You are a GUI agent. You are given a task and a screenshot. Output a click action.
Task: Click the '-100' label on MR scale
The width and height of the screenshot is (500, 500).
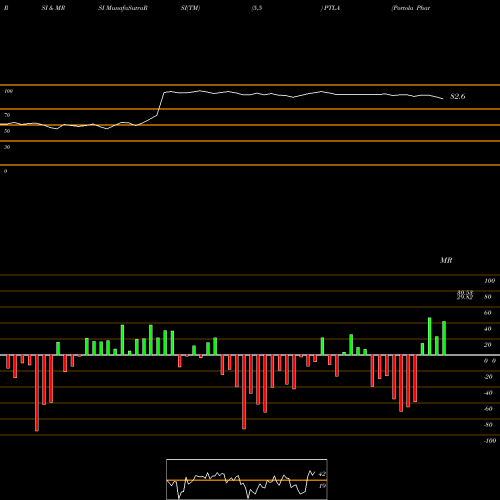tap(490, 441)
